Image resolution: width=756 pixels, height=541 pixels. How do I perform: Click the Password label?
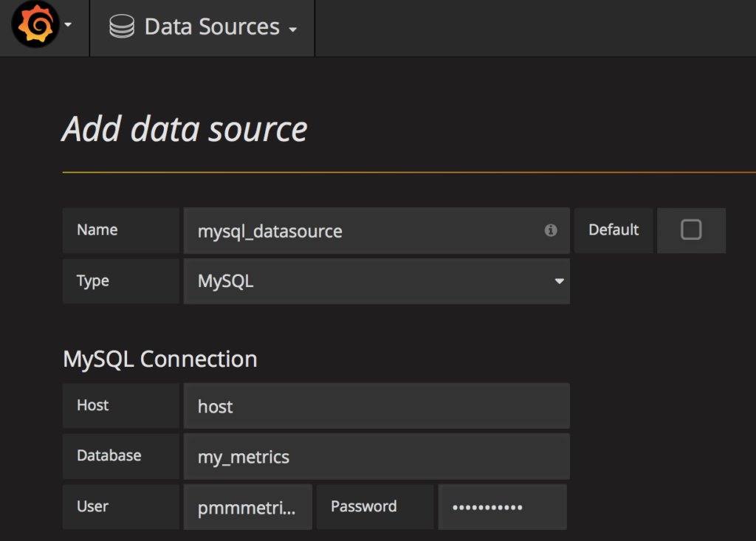point(364,506)
